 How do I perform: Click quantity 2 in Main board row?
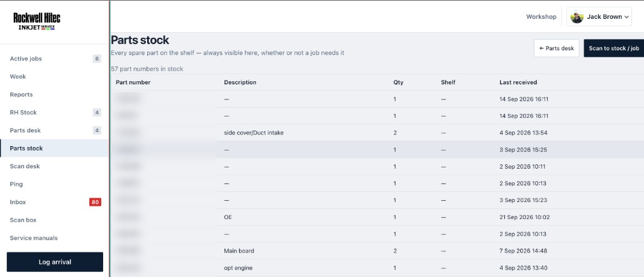(x=395, y=251)
